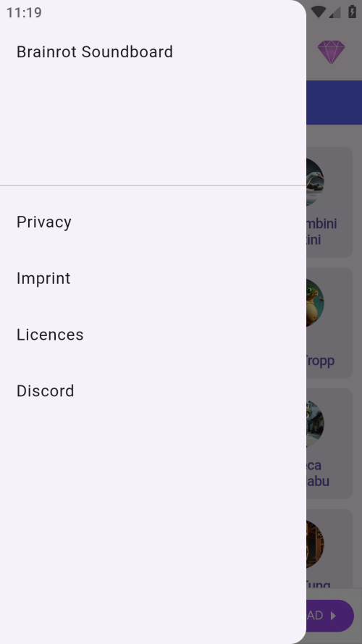Select the Licences drawer item

point(153,335)
